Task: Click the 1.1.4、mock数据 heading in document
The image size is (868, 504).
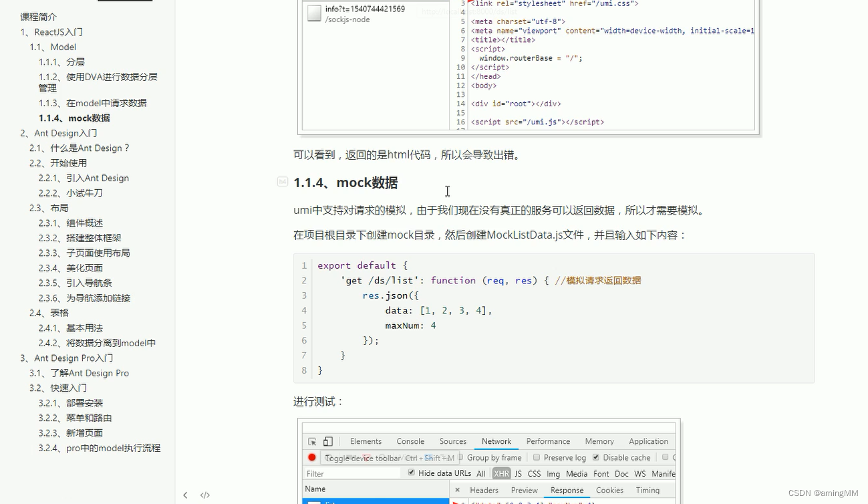Action: (345, 182)
